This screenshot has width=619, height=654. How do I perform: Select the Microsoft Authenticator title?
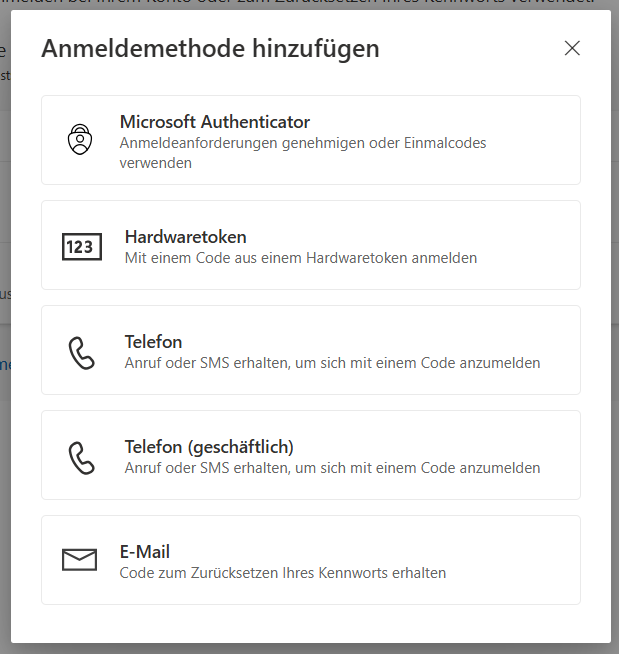tap(214, 122)
